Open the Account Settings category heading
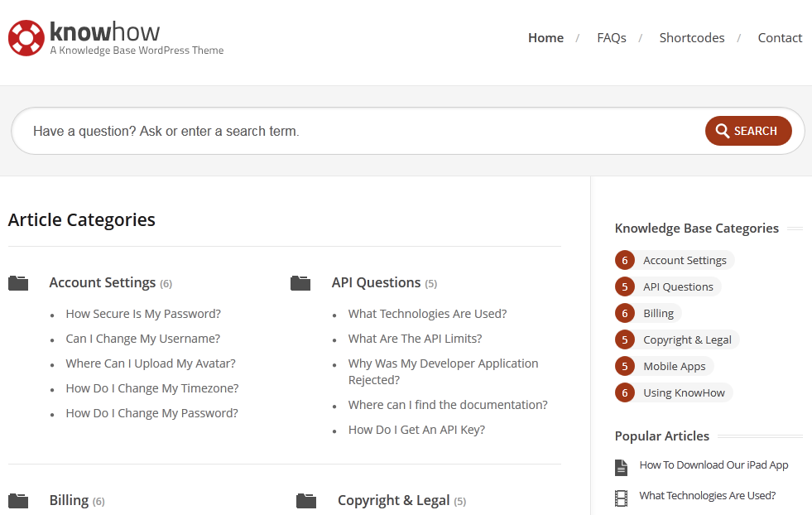 tap(102, 283)
